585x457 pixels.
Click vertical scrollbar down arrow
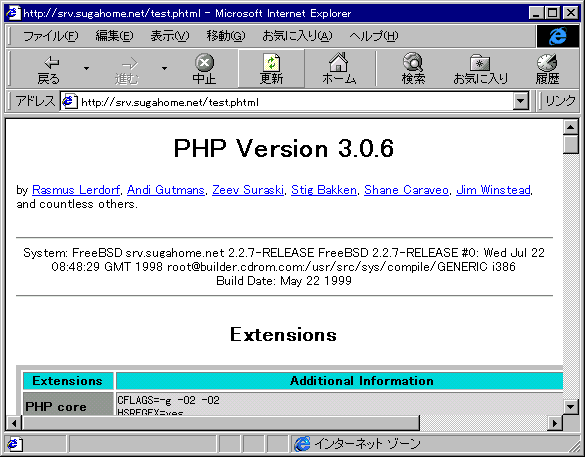[x=571, y=407]
